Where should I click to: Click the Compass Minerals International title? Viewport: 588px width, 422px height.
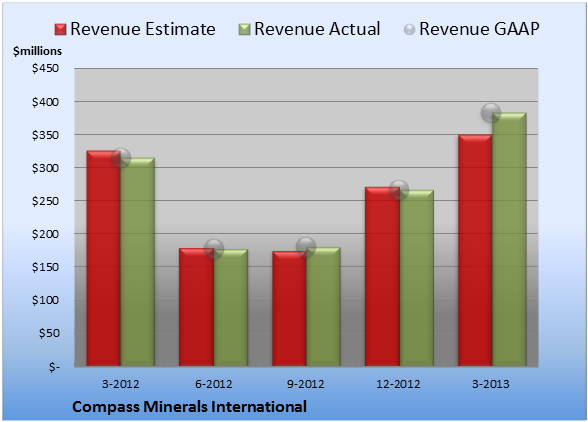[189, 407]
